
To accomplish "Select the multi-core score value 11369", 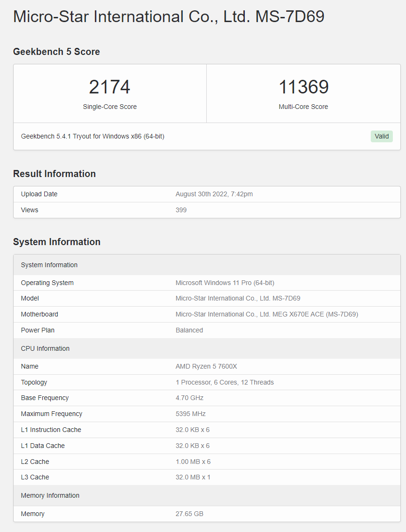I will pos(304,87).
